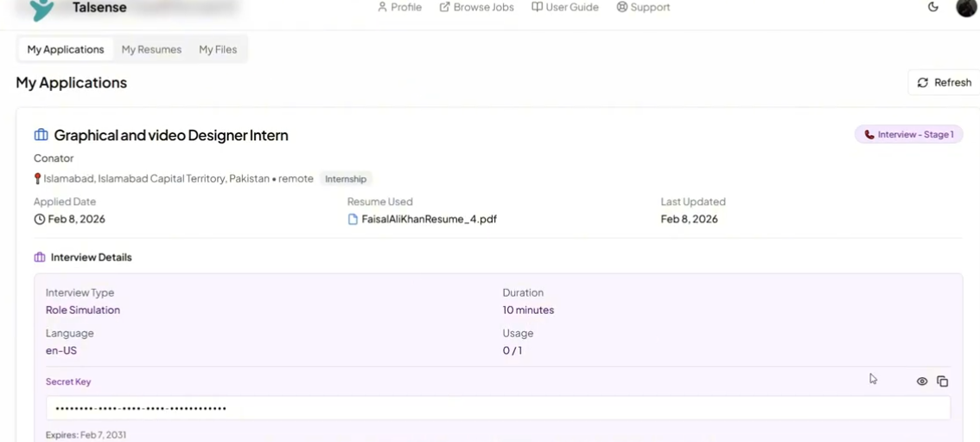980x442 pixels.
Task: Open the User Guide
Action: 565,8
